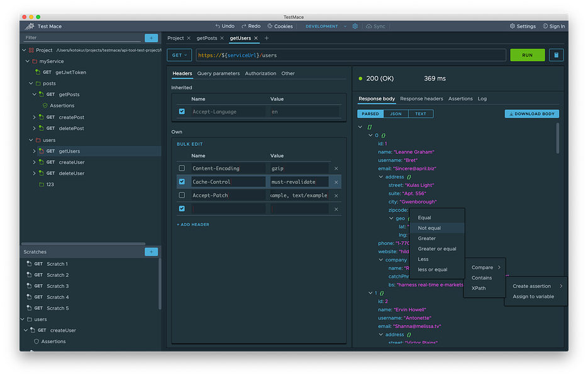Image resolution: width=588 pixels, height=377 pixels.
Task: Close the Project tab
Action: tap(189, 38)
